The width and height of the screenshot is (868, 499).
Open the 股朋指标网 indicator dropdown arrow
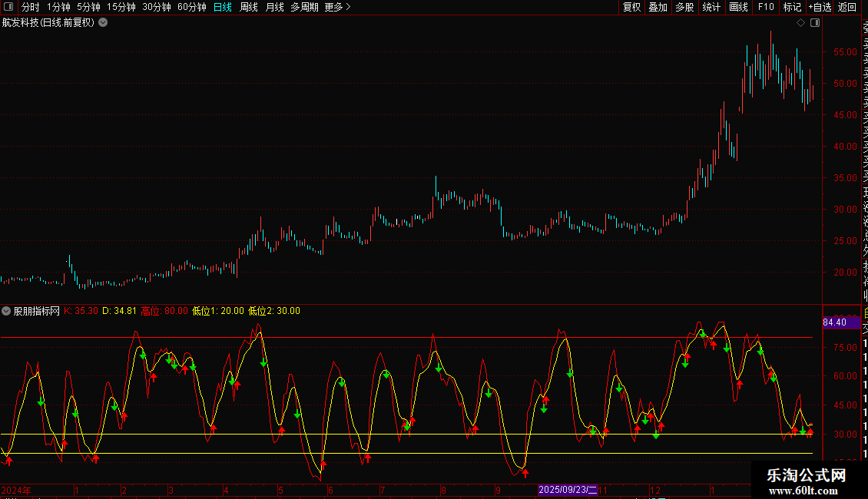pyautogui.click(x=7, y=311)
